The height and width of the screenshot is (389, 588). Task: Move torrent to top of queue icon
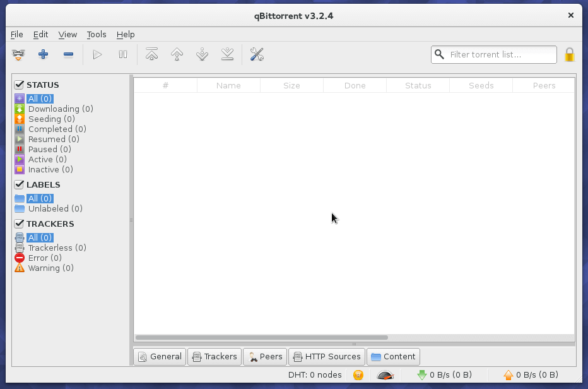[x=151, y=55]
